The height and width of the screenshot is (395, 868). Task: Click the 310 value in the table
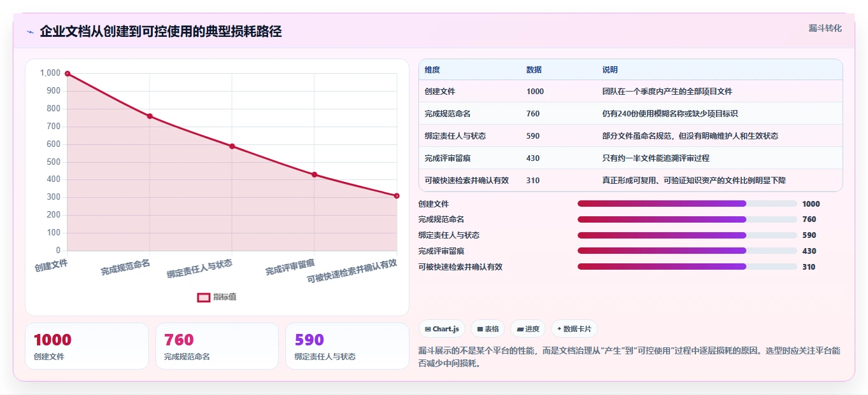533,181
